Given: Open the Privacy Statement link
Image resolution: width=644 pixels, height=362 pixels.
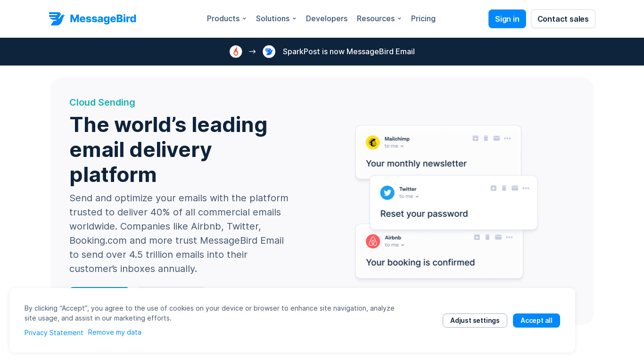Looking at the screenshot, I should click(x=54, y=333).
